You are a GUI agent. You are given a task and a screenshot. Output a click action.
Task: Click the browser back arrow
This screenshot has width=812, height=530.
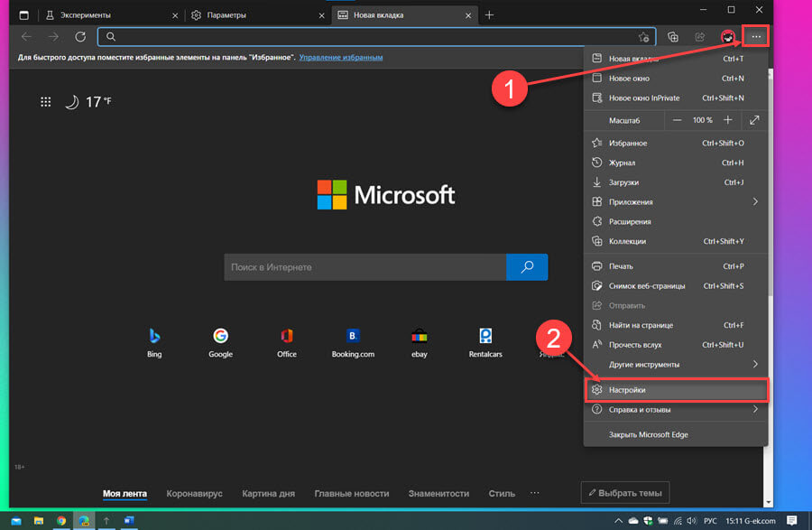coord(26,37)
